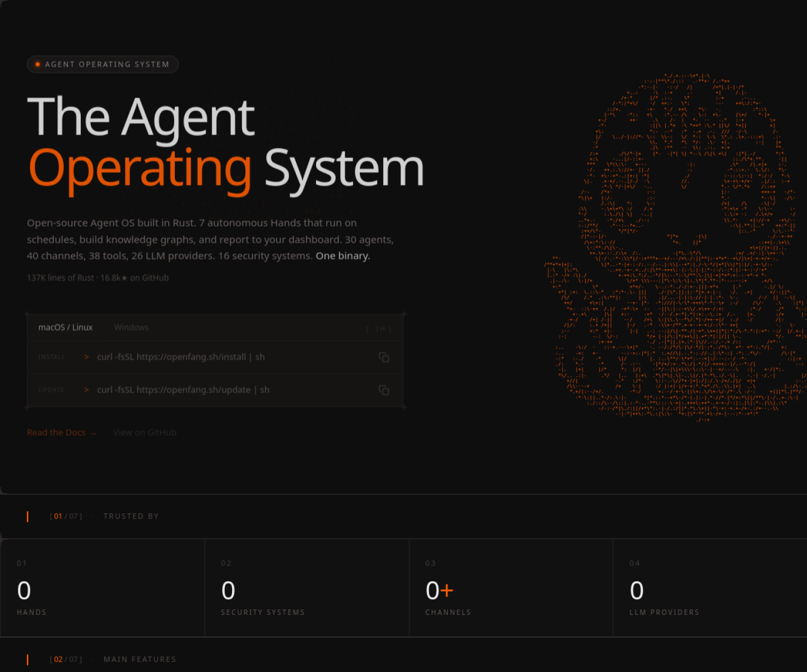
Task: Click the MAIN FEATURES section heading
Action: 140,659
